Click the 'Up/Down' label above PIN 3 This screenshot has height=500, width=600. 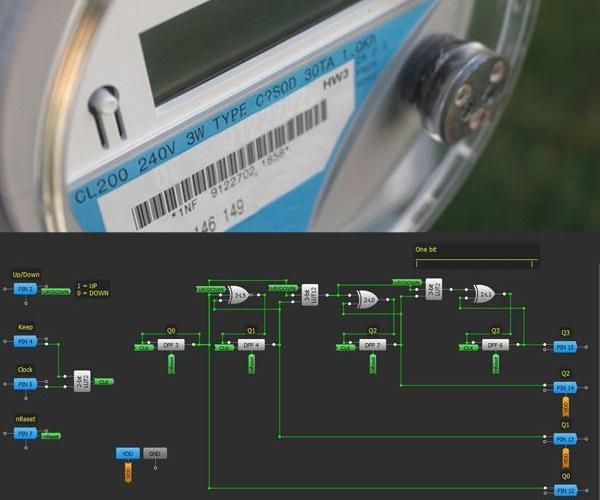(x=26, y=274)
